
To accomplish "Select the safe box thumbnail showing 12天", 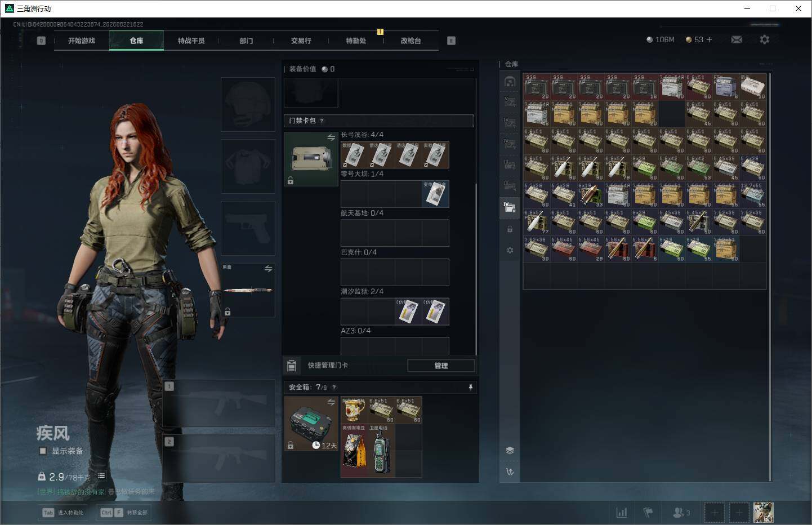I will [311, 424].
